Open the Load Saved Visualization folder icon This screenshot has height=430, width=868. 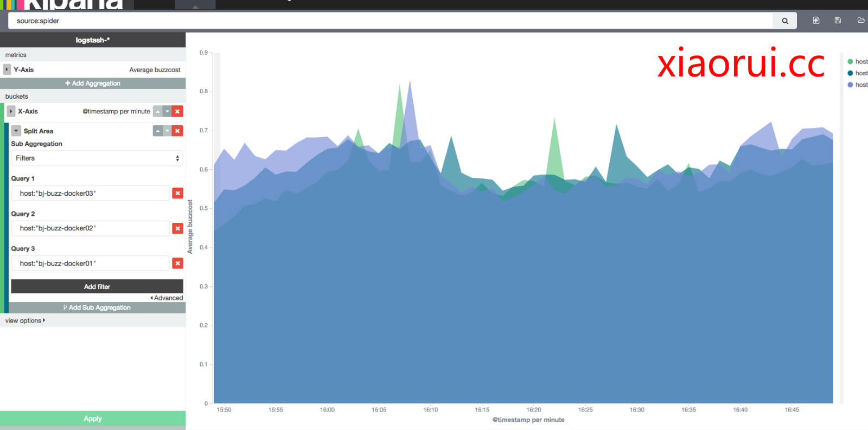860,21
